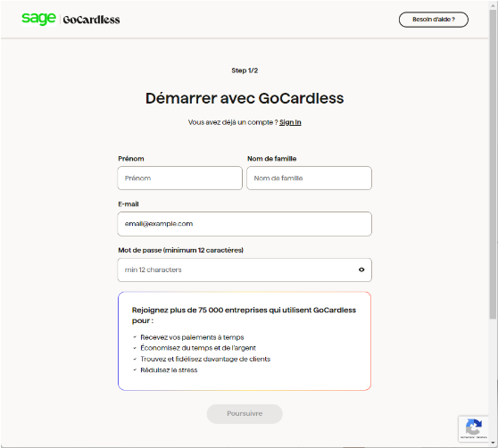Click into the E-mail field
498x448 pixels.
coord(245,224)
